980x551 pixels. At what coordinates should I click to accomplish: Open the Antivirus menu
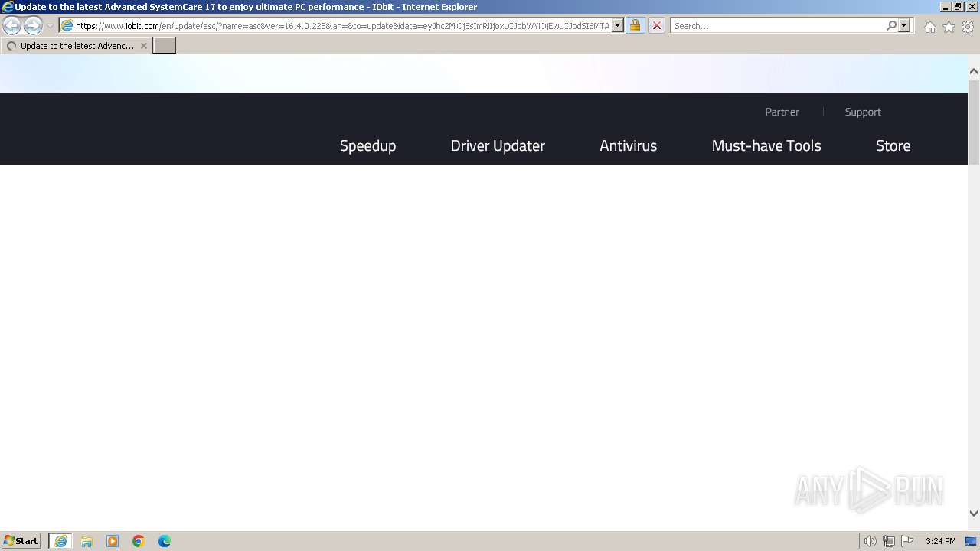pyautogui.click(x=628, y=145)
